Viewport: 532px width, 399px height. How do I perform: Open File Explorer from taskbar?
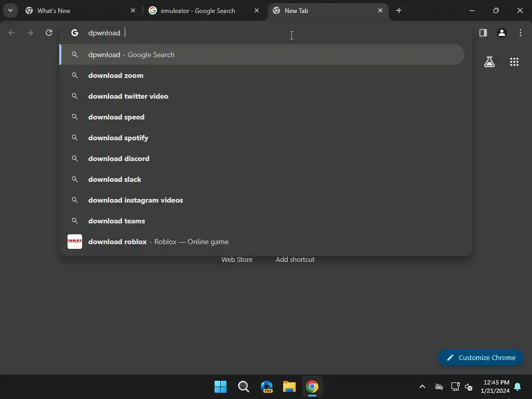tap(289, 387)
